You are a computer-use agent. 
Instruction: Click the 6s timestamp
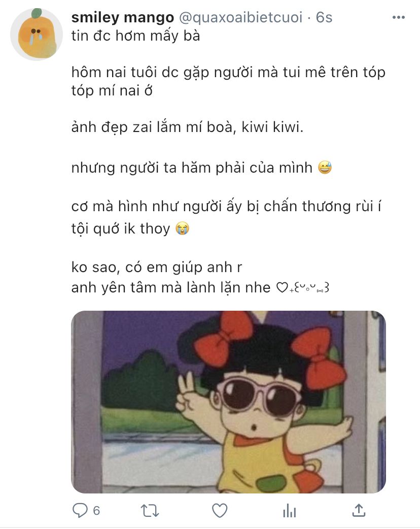tap(324, 17)
